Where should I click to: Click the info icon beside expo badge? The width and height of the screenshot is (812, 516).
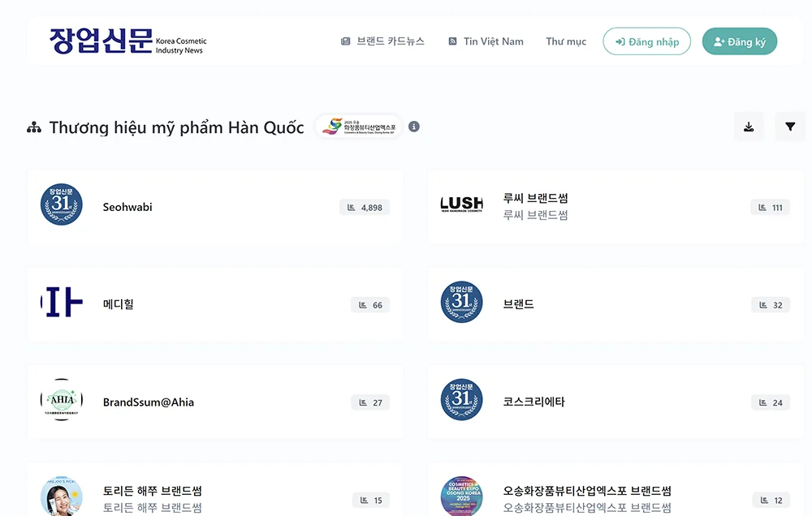[414, 127]
